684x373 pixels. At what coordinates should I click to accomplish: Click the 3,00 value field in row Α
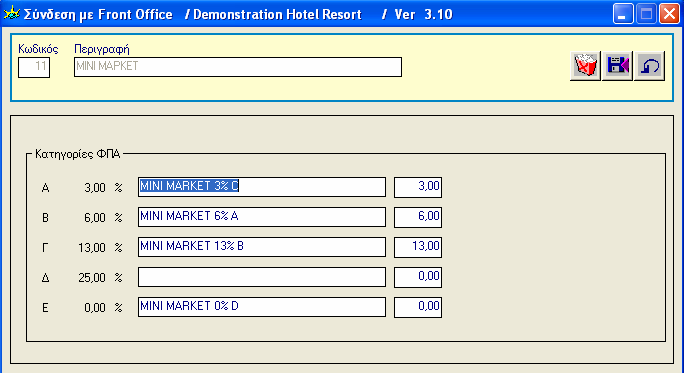pos(418,187)
